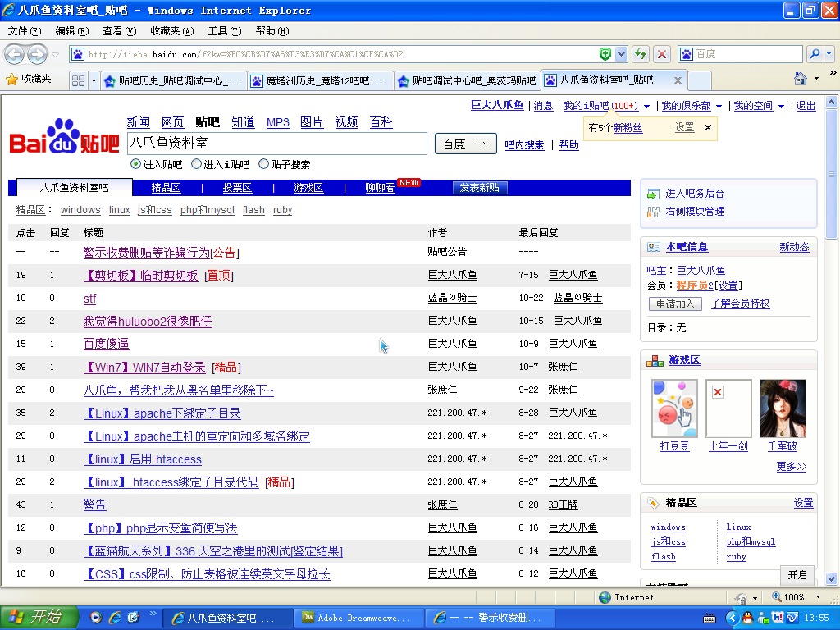The image size is (840, 630).
Task: Select the 贴子搜索 radio option
Action: click(x=263, y=164)
